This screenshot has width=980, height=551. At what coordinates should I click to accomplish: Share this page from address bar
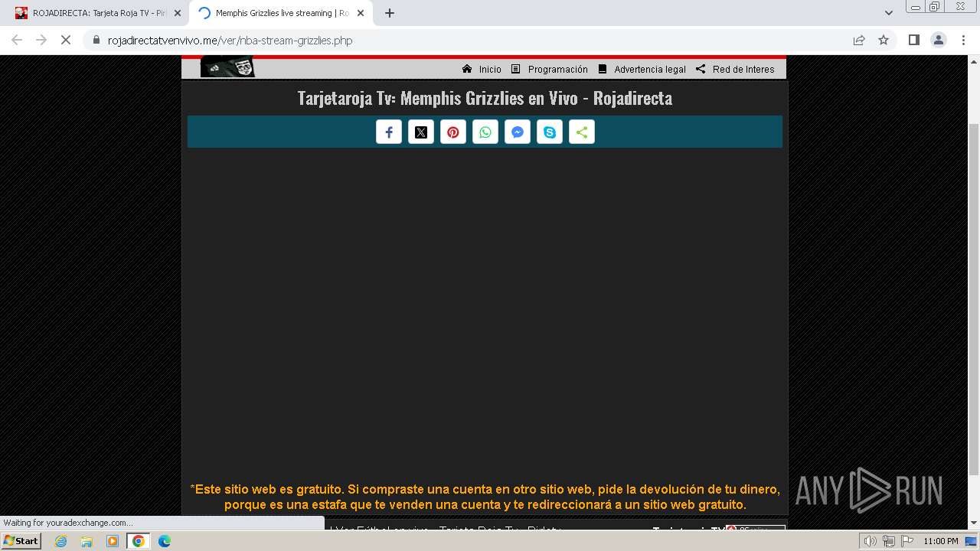(859, 40)
